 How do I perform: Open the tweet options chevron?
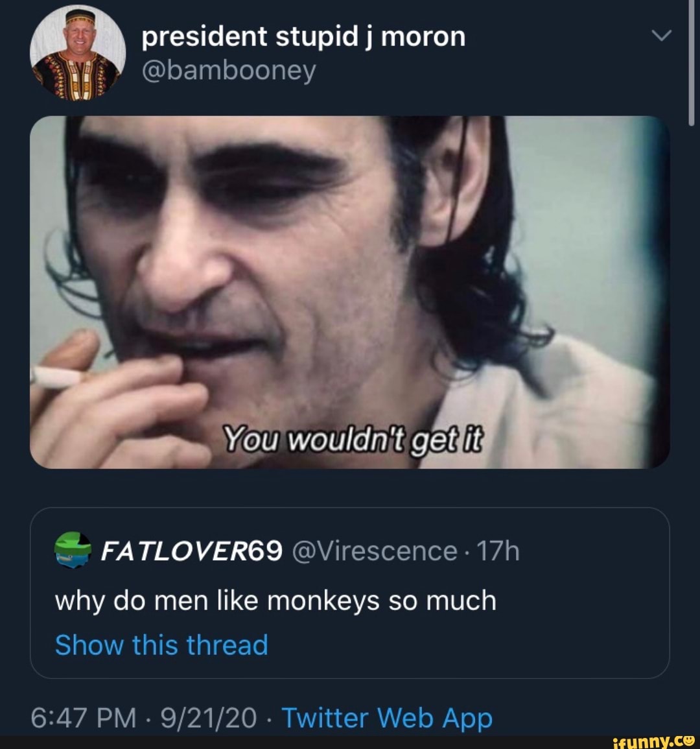coord(660,36)
